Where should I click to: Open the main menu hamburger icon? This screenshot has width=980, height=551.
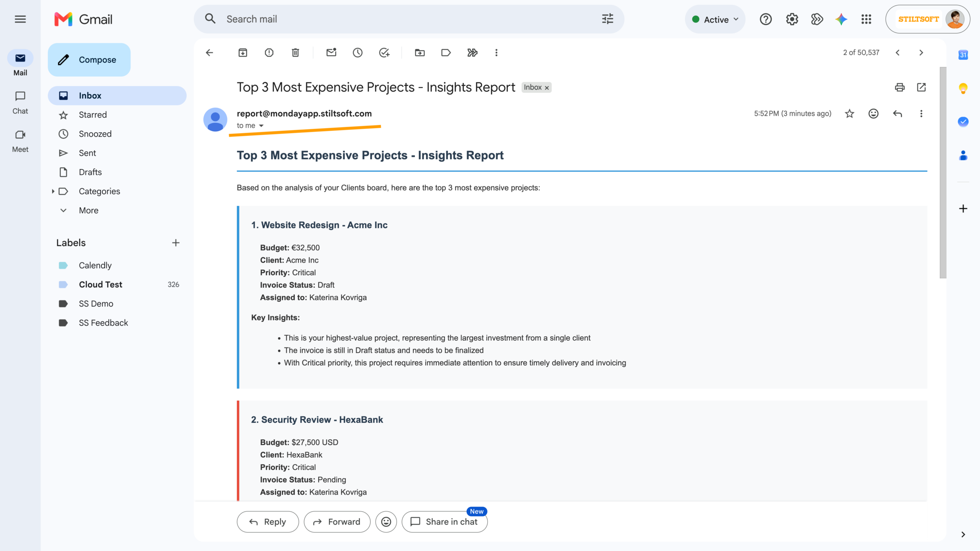click(20, 19)
